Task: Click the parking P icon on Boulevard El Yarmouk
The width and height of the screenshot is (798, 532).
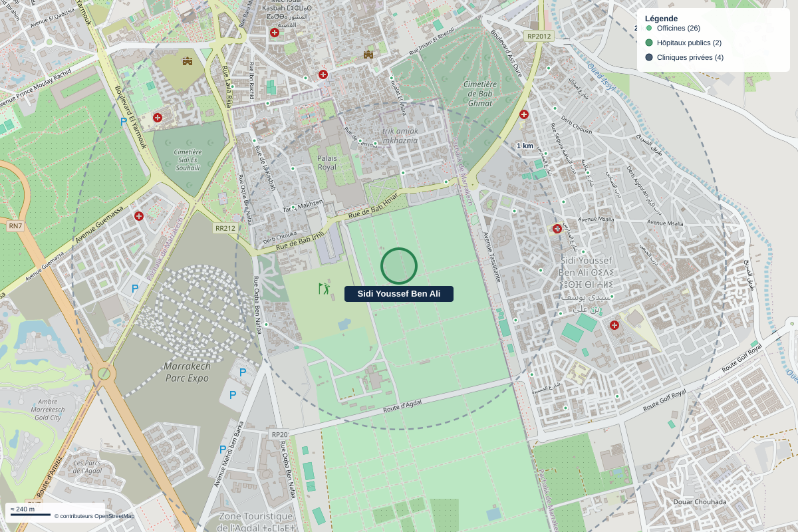Action: (124, 122)
